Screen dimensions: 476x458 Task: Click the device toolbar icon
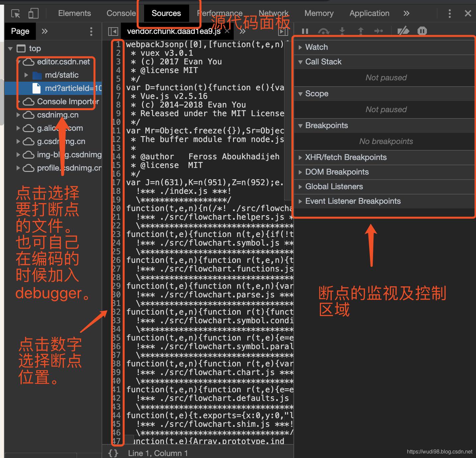[x=33, y=13]
